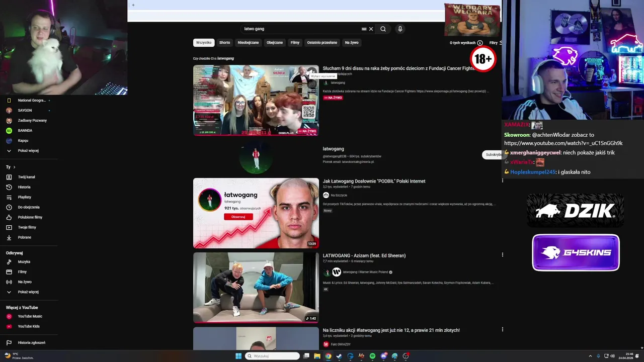Open Spotify from the taskbar

(372, 356)
